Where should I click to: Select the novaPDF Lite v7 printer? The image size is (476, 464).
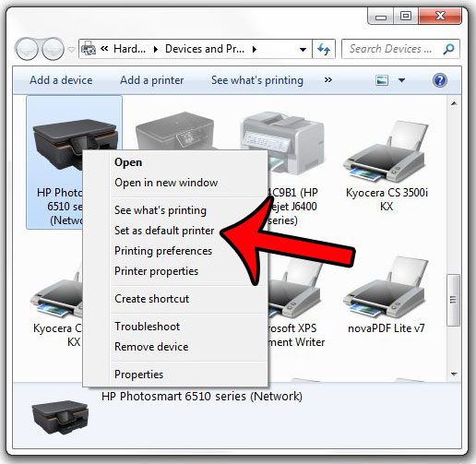[387, 288]
